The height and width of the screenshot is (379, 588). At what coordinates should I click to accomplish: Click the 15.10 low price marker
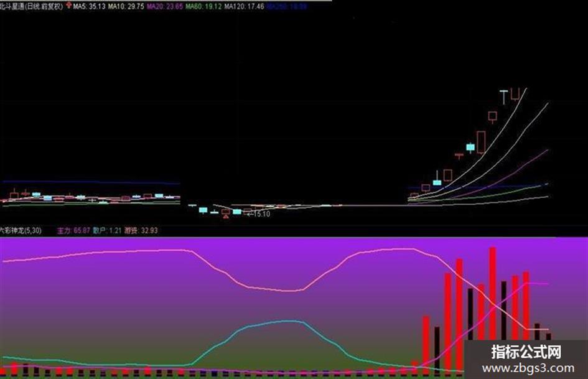[259, 214]
